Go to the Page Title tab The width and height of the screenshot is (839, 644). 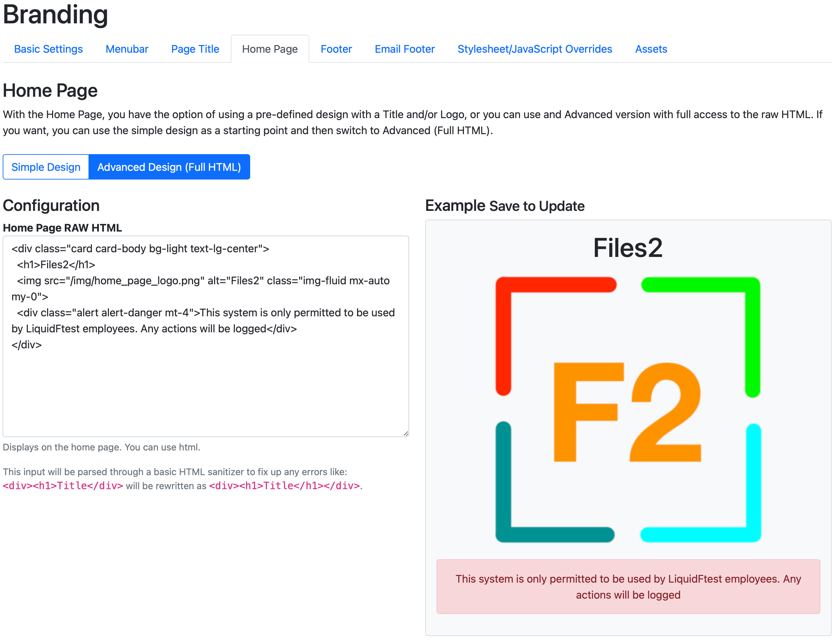(195, 49)
